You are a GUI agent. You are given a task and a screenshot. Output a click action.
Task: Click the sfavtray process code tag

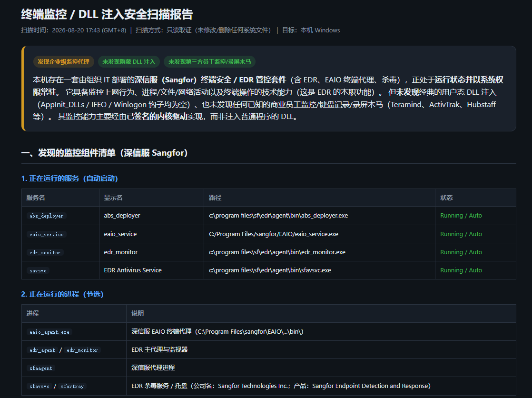point(72,386)
